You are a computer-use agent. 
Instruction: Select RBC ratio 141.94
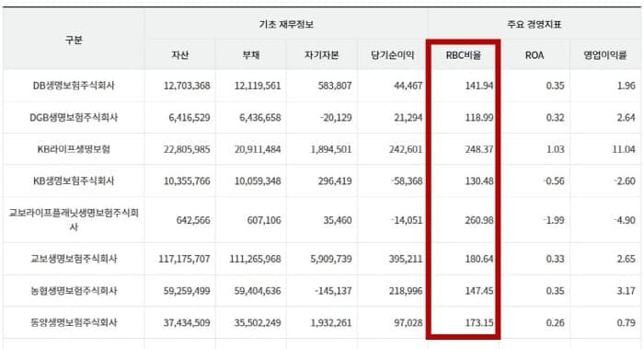click(479, 86)
